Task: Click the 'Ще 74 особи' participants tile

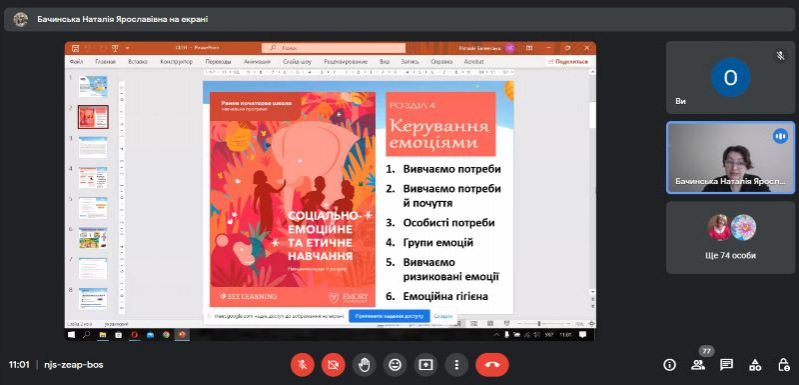Action: pyautogui.click(x=730, y=237)
